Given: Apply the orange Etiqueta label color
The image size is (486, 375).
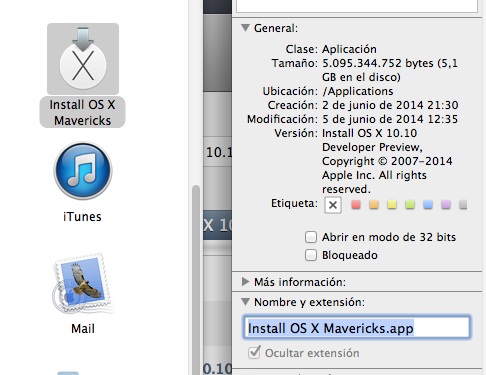Looking at the screenshot, I should click(374, 204).
